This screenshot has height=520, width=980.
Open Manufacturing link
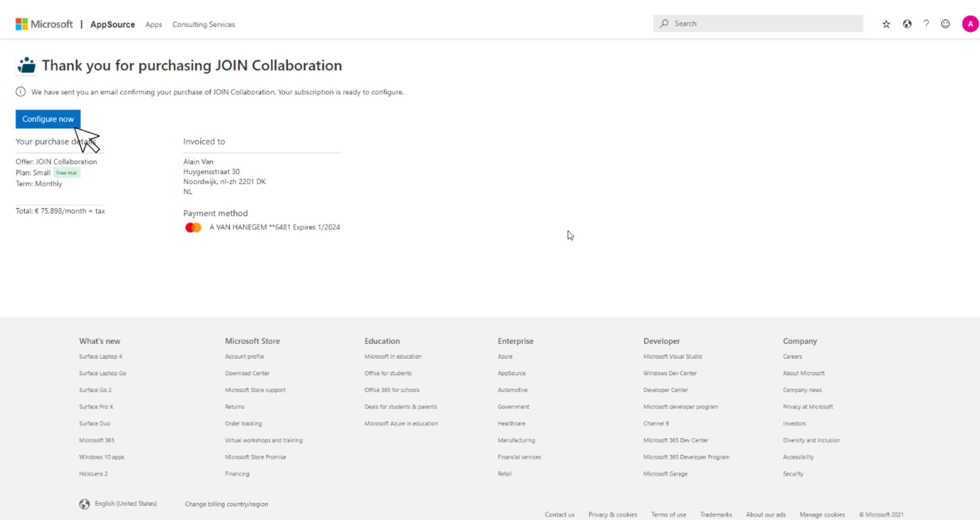click(x=516, y=440)
